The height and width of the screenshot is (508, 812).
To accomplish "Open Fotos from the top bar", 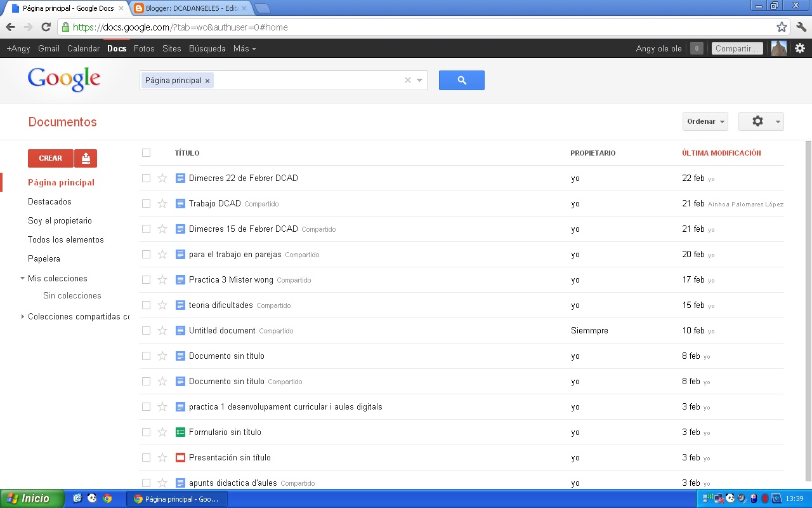I will point(144,48).
